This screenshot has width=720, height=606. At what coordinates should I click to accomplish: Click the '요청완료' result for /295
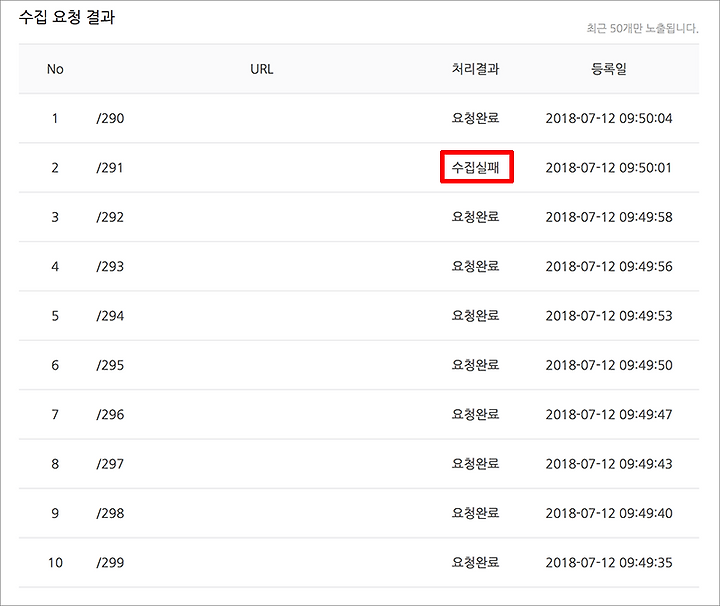pyautogui.click(x=475, y=365)
